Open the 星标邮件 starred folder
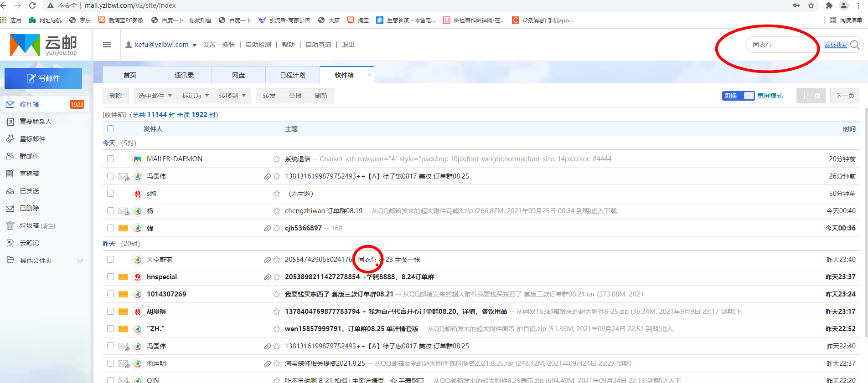Image resolution: width=868 pixels, height=383 pixels. click(x=32, y=139)
